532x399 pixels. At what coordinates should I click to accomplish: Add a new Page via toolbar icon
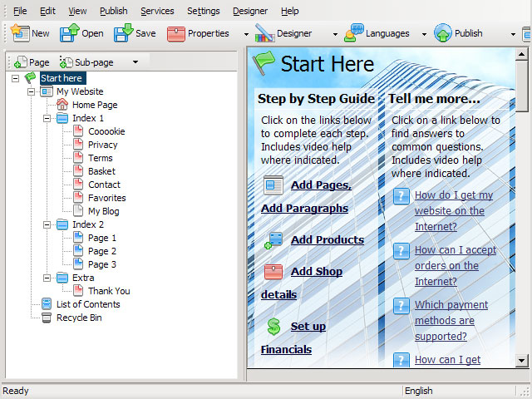tap(21, 62)
